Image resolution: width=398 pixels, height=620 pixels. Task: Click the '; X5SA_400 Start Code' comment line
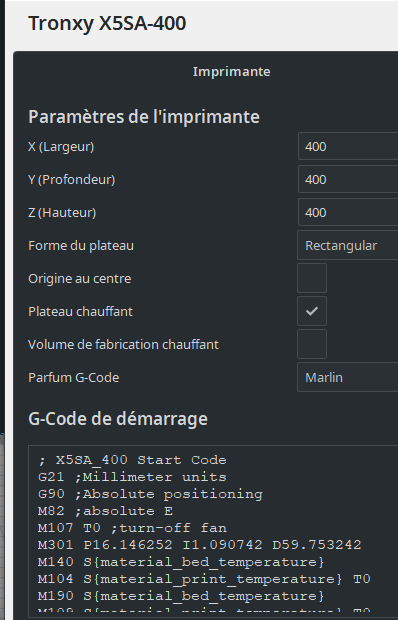point(132,460)
